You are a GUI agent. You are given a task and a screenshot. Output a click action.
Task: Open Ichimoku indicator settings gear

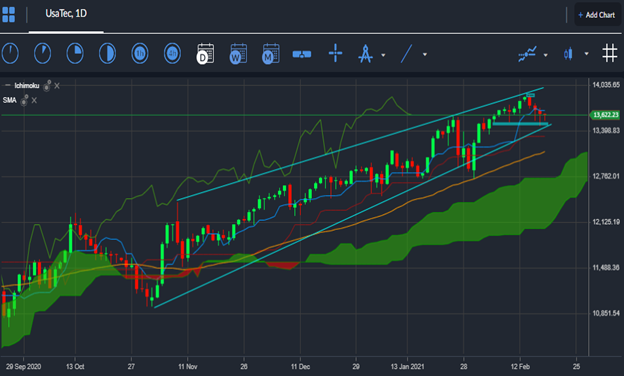point(47,85)
